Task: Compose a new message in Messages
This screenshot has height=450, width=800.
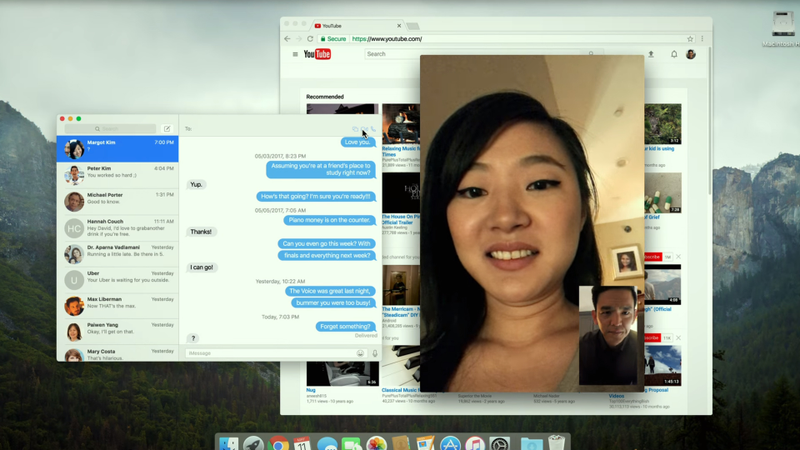Action: pyautogui.click(x=167, y=129)
